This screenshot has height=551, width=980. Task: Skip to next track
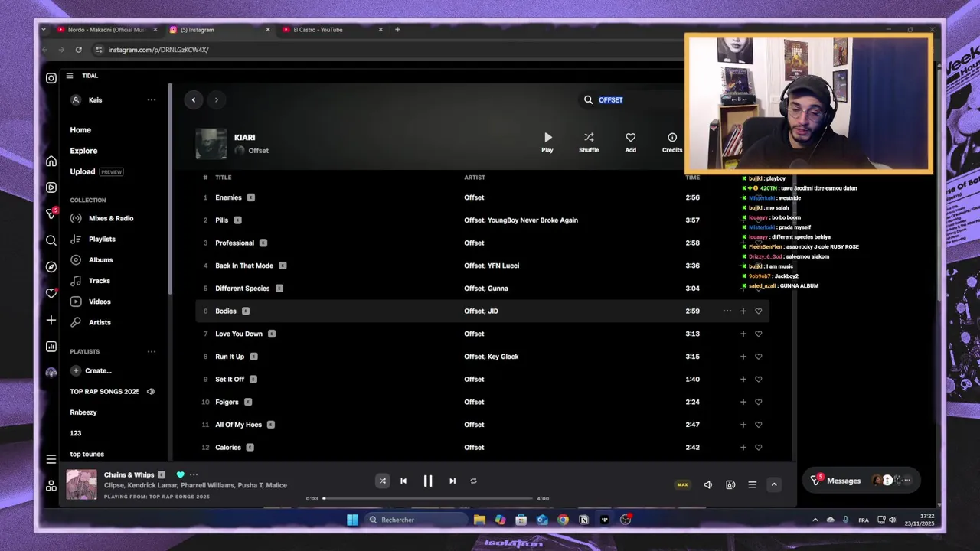pos(452,481)
